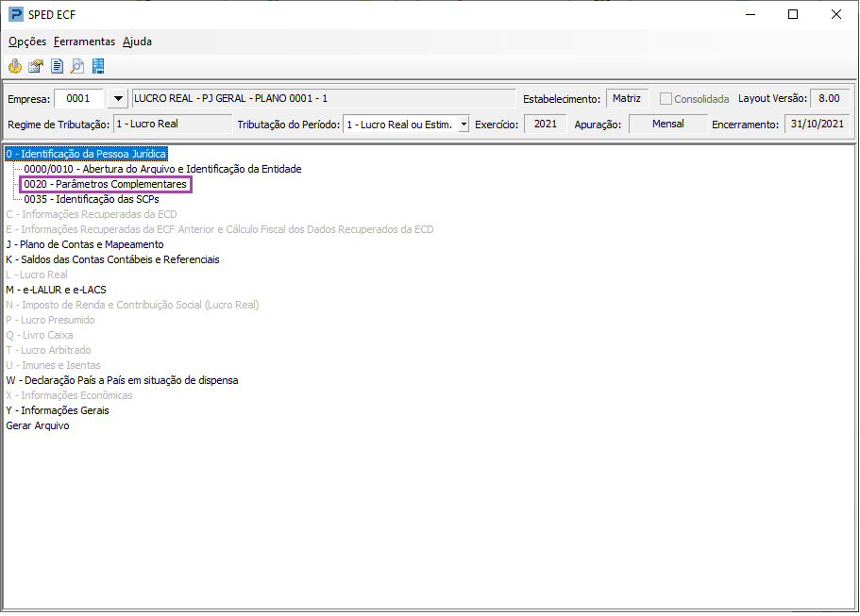Click the blue building toolbar icon
This screenshot has height=616, width=860.
98,66
